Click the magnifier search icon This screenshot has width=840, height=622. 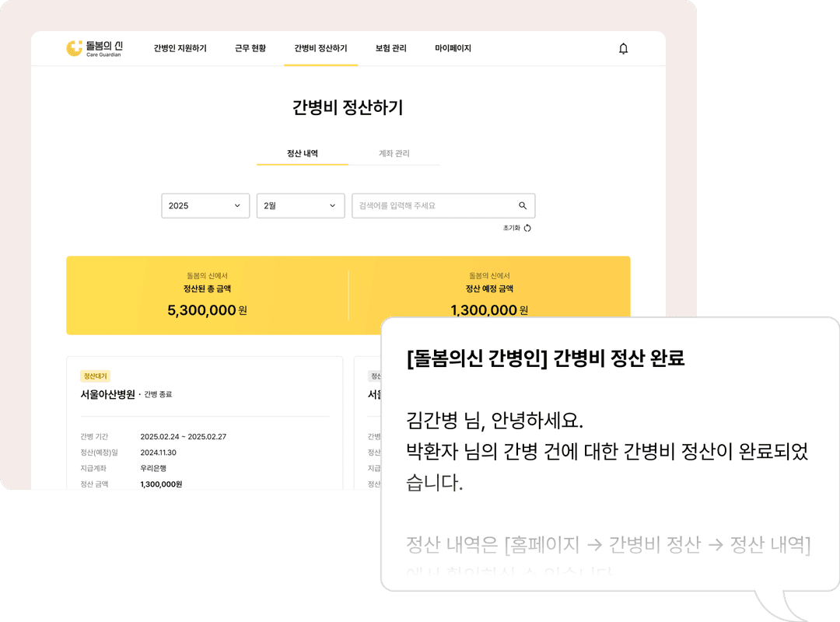click(x=523, y=206)
